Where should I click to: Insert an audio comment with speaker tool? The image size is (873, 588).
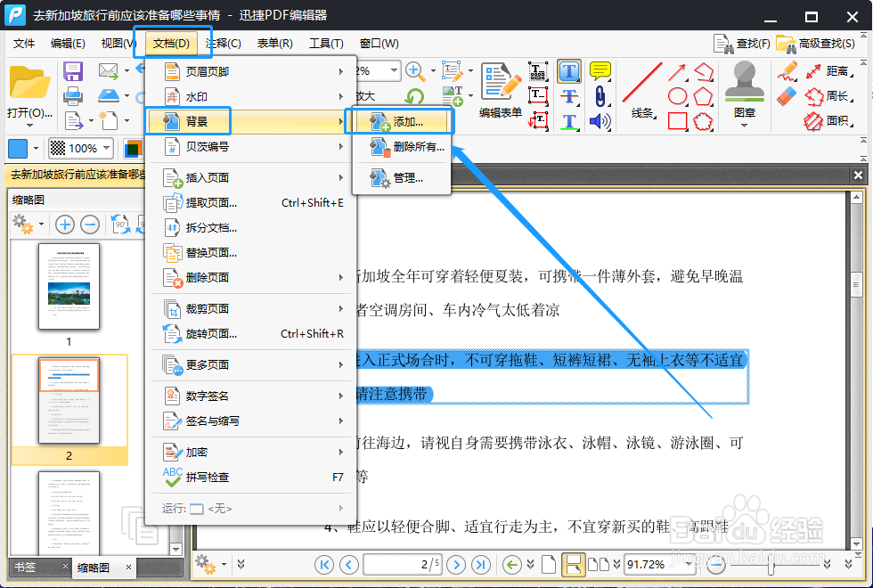pos(599,120)
